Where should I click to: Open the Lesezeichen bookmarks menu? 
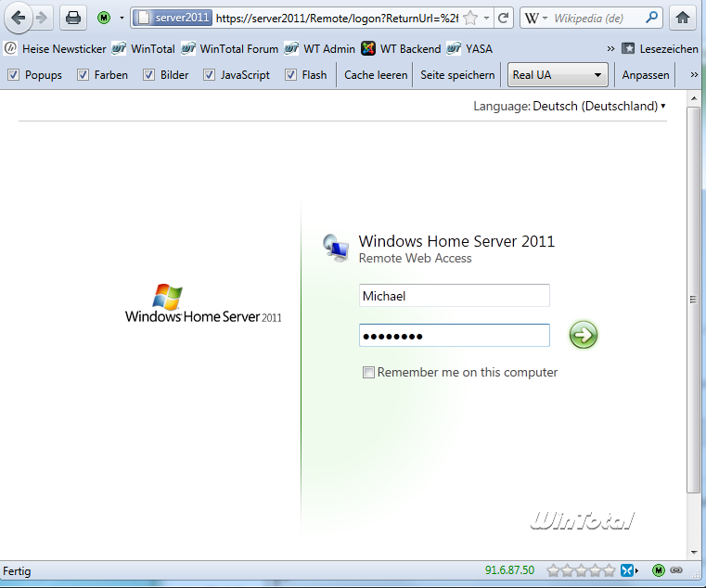660,48
